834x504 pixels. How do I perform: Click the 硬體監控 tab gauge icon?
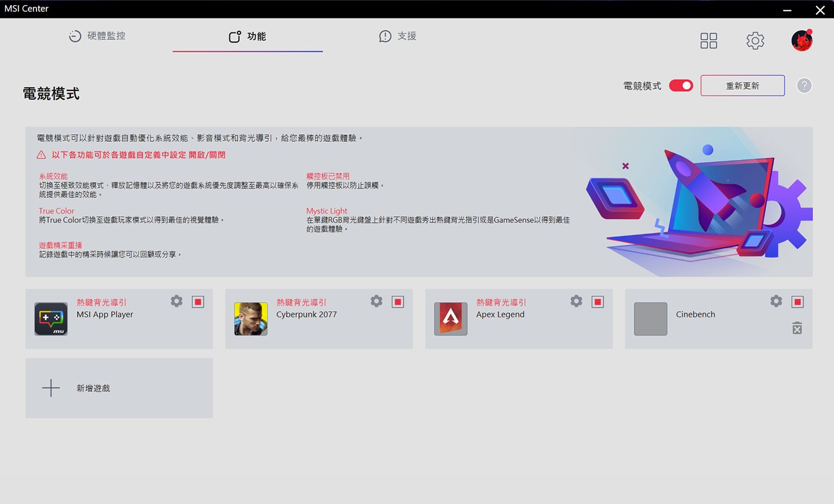point(75,36)
